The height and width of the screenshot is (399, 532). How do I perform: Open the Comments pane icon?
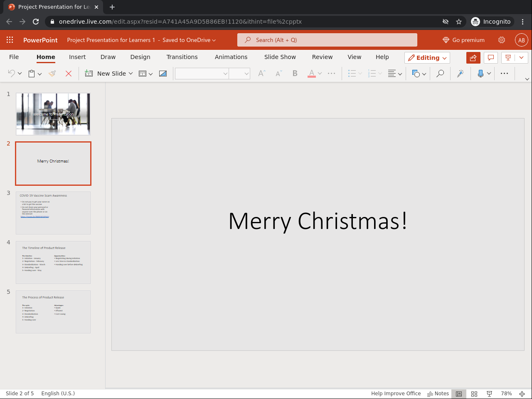491,58
